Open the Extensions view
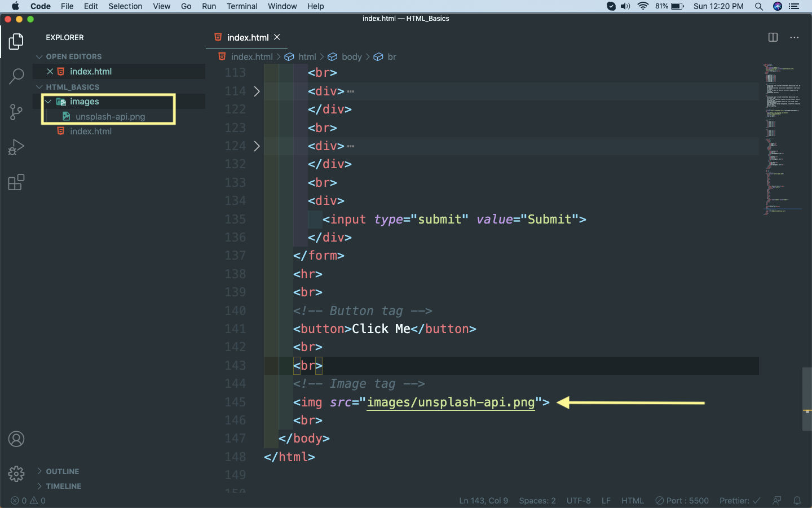The width and height of the screenshot is (812, 508). point(16,182)
